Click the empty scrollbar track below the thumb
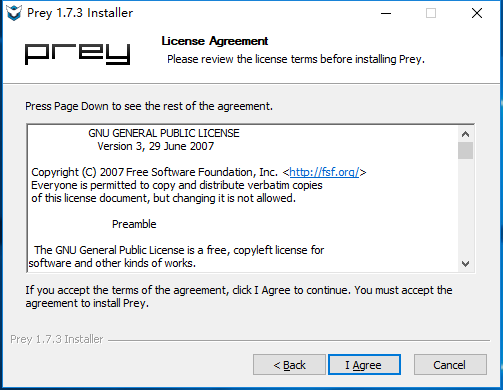Image resolution: width=503 pixels, height=390 pixels. [465, 207]
